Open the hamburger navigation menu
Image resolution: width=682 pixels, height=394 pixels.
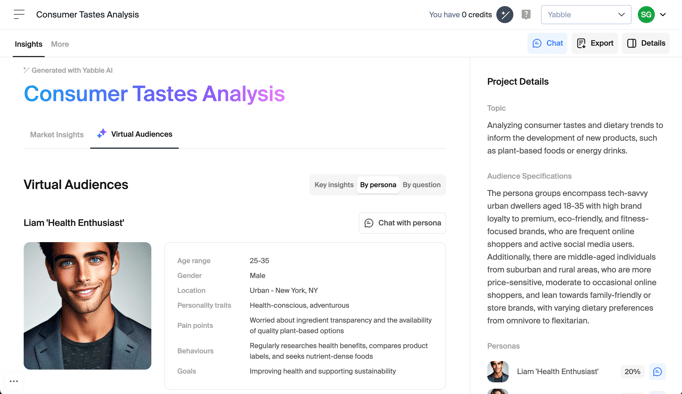19,14
